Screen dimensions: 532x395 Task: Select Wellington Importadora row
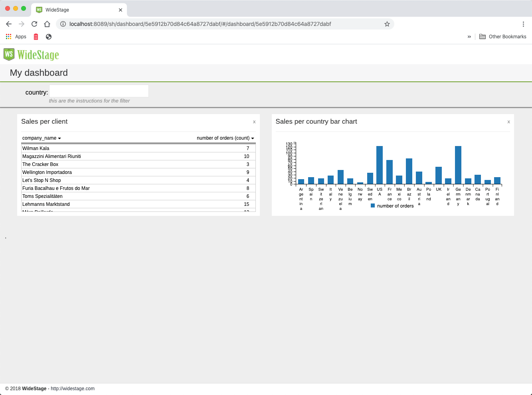point(138,172)
